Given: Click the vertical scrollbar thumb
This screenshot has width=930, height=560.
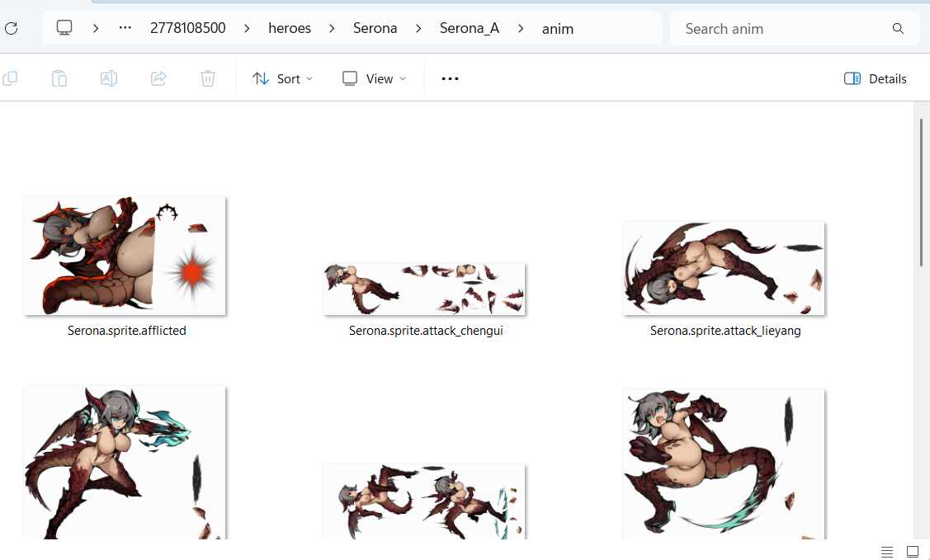Looking at the screenshot, I should (921, 193).
